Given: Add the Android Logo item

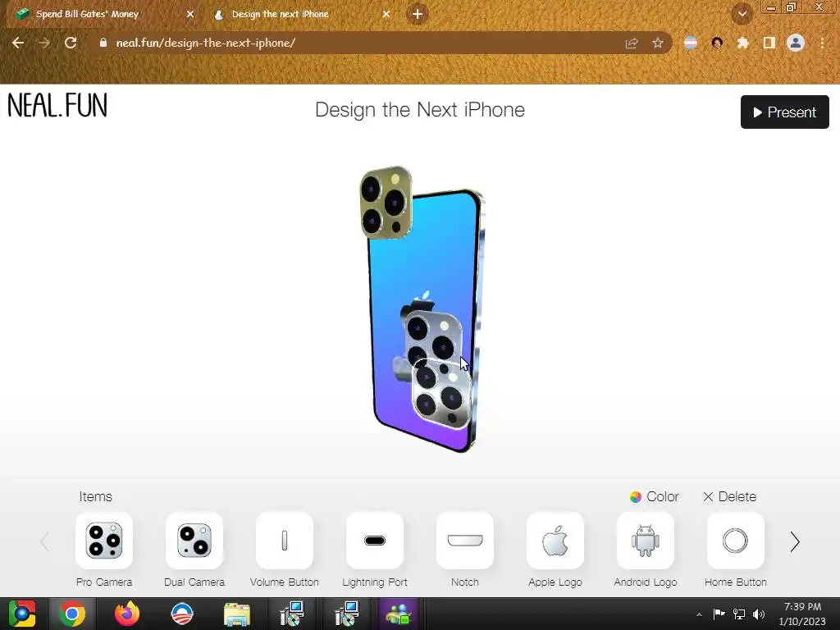Looking at the screenshot, I should tap(646, 541).
